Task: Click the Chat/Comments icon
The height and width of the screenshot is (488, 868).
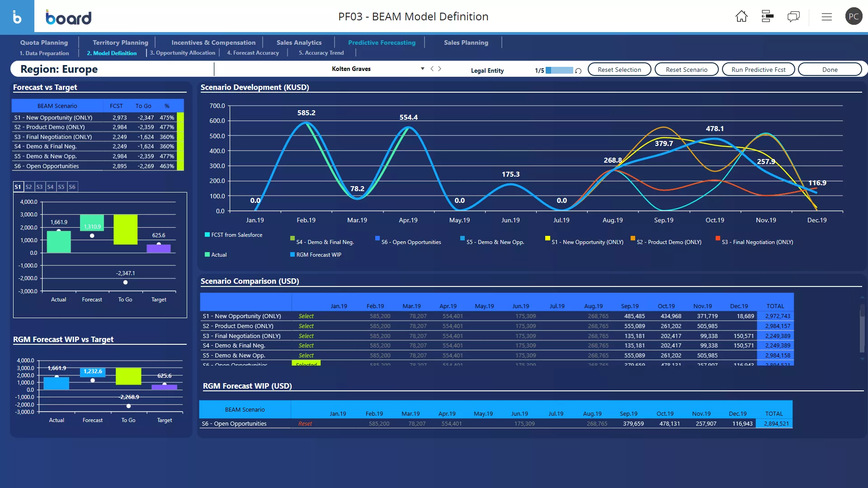Action: coord(793,16)
